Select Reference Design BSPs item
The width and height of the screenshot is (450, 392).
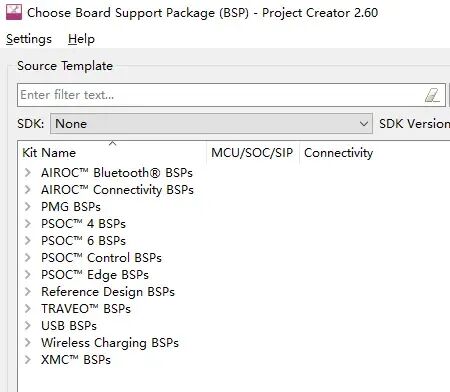tap(108, 292)
